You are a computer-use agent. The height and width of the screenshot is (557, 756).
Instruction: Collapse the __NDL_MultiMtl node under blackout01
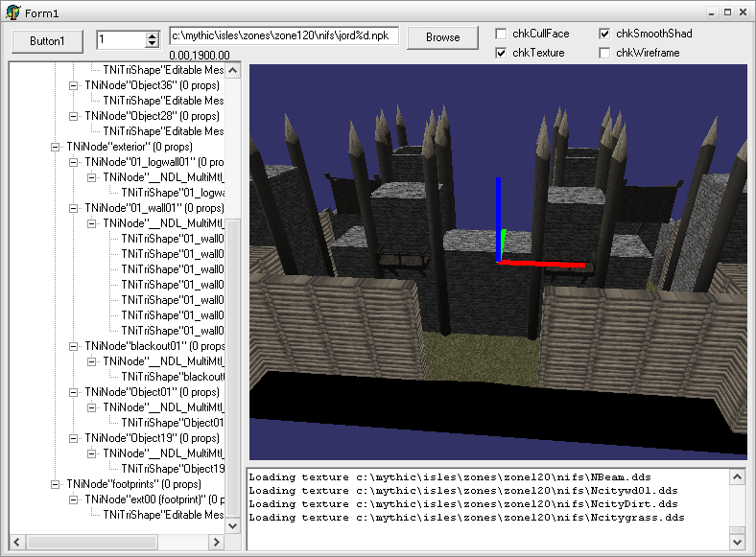[91, 361]
